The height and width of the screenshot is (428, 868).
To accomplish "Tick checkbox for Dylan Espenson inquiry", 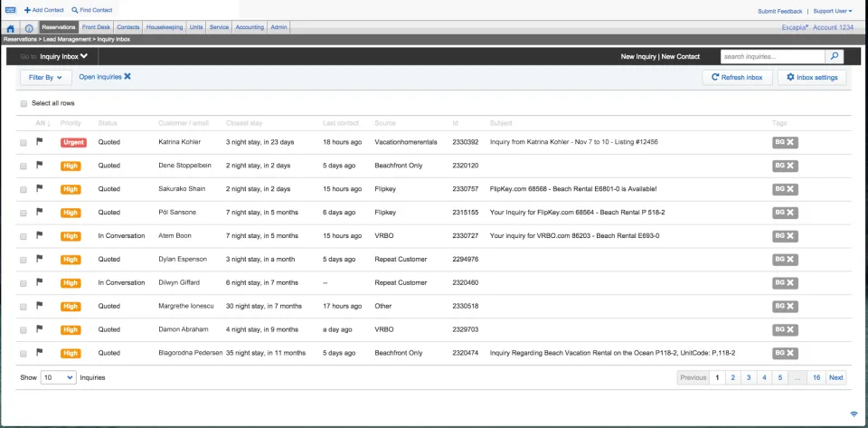I will click(x=24, y=260).
